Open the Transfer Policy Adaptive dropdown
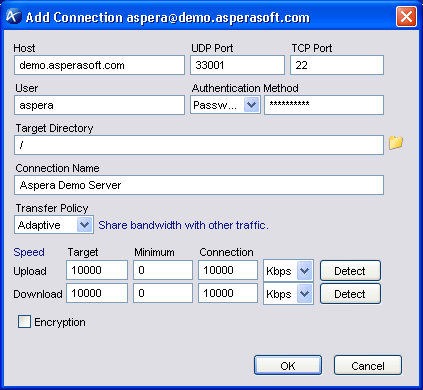Screen dimensions: 423x390 tap(54, 225)
